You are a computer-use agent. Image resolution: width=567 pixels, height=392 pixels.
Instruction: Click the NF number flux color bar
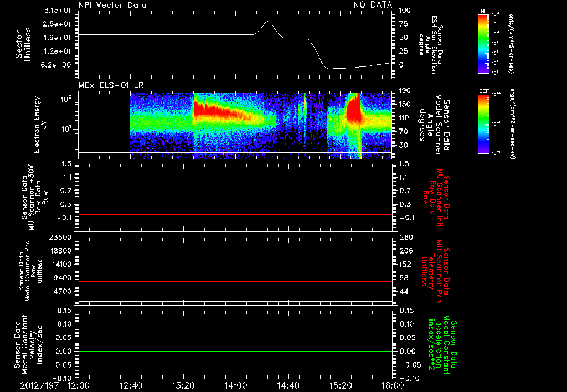click(483, 43)
